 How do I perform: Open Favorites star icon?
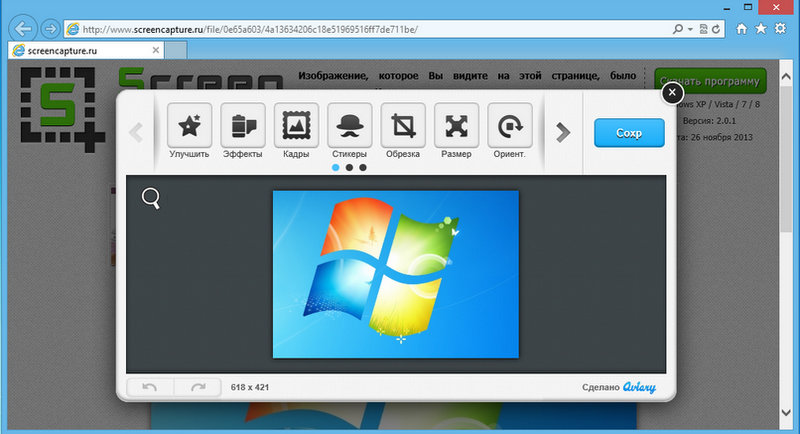(x=761, y=29)
